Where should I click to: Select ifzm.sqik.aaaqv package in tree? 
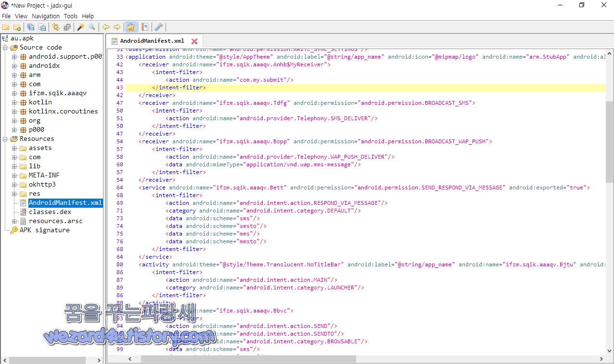58,93
